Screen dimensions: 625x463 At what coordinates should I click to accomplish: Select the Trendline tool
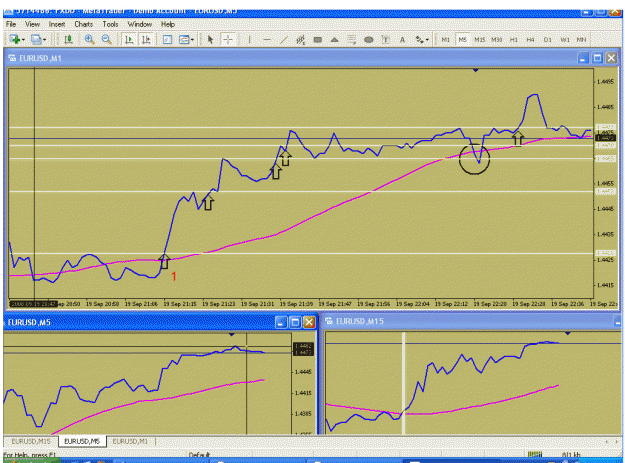[x=283, y=39]
